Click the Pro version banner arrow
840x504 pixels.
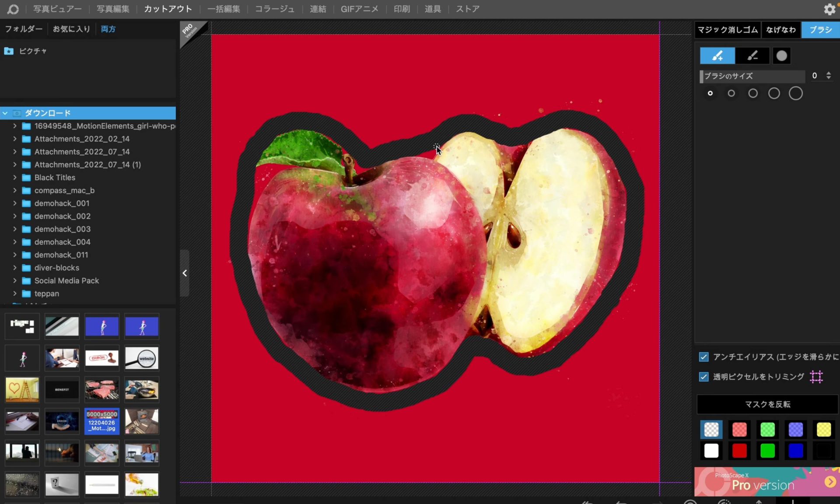[830, 482]
